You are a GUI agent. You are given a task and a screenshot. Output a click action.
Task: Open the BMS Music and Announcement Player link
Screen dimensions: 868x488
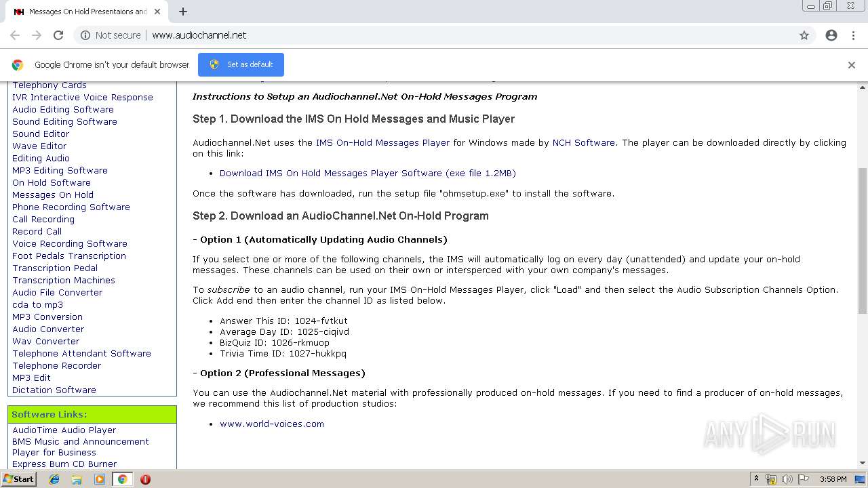[80, 447]
